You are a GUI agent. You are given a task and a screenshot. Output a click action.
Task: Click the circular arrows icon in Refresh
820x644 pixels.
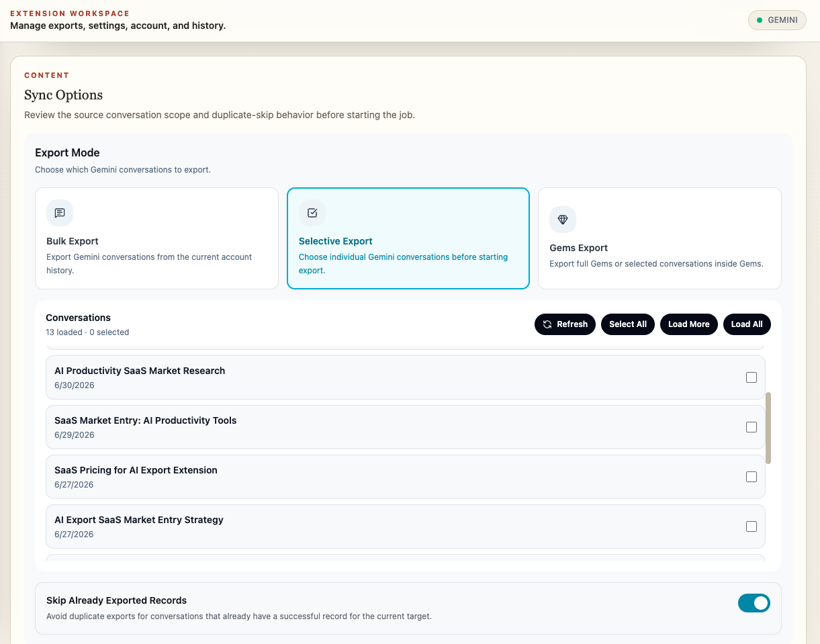coord(547,324)
